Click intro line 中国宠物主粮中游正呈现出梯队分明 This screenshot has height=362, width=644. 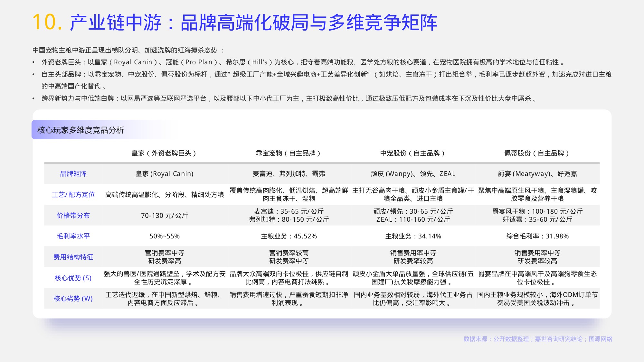tap(128, 50)
